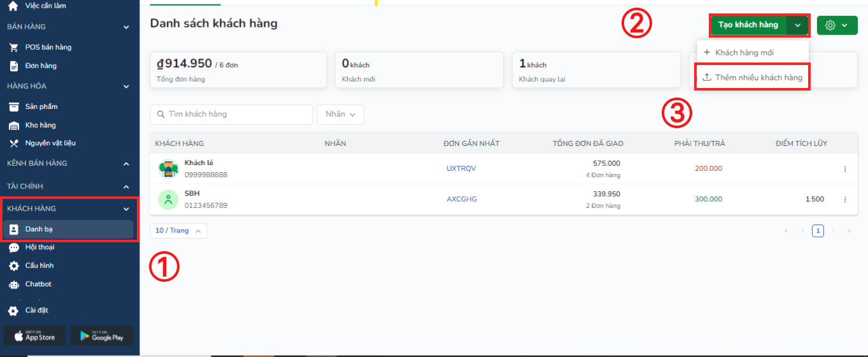Change the 10 / Trang page size

tap(178, 231)
